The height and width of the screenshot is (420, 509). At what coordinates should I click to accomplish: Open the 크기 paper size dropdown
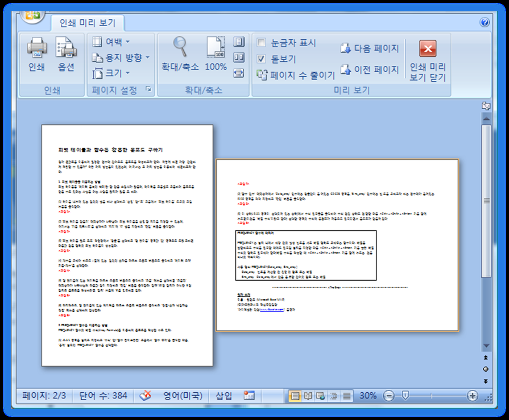(111, 73)
